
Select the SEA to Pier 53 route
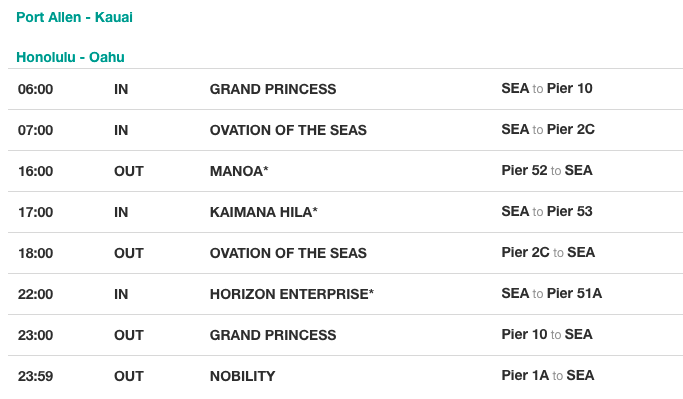(x=547, y=211)
